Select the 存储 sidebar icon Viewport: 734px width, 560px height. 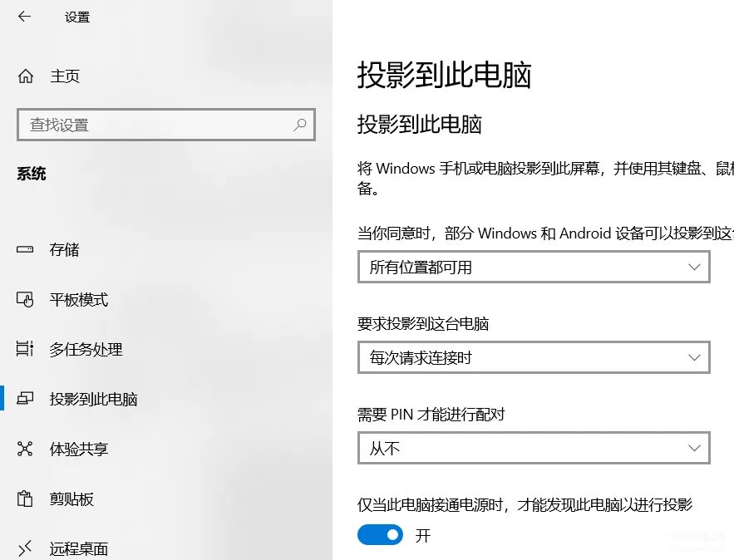tap(27, 249)
